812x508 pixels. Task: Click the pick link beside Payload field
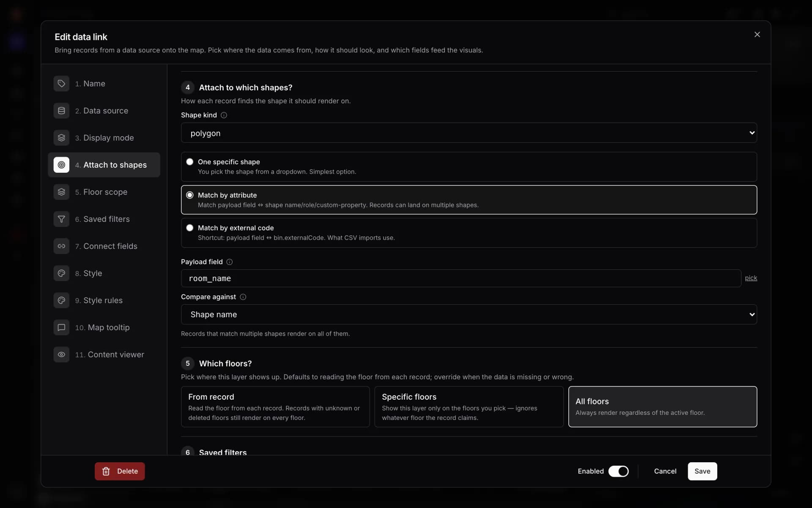tap(751, 278)
